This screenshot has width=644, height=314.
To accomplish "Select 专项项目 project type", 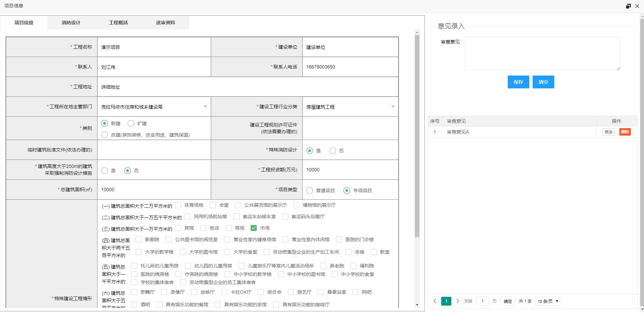I will pos(347,191).
